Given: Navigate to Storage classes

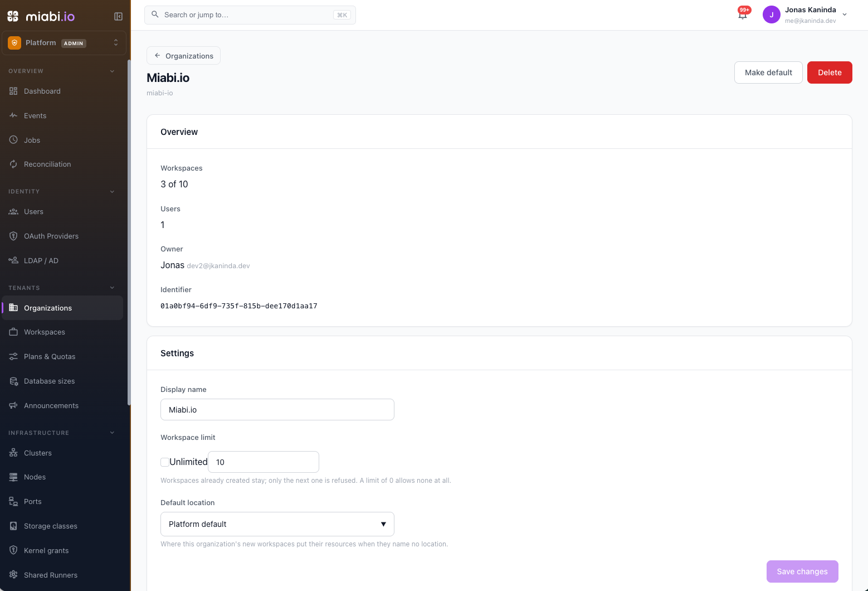Looking at the screenshot, I should coord(62,526).
